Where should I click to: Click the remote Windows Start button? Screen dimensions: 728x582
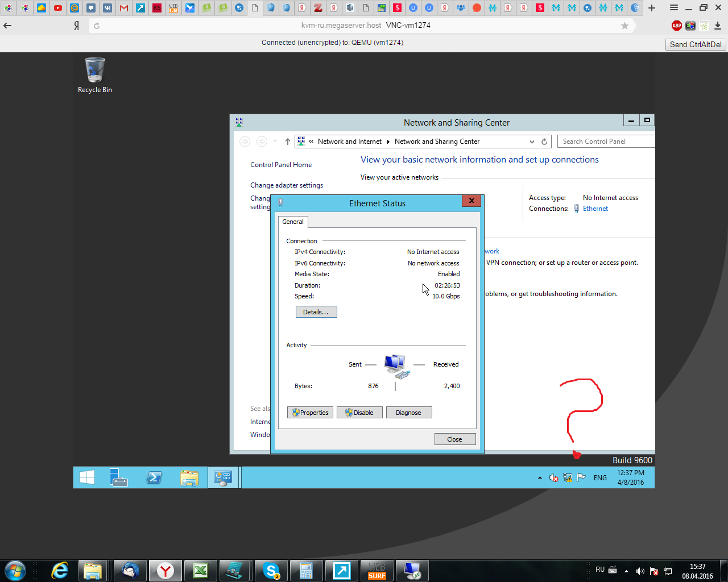tap(87, 477)
